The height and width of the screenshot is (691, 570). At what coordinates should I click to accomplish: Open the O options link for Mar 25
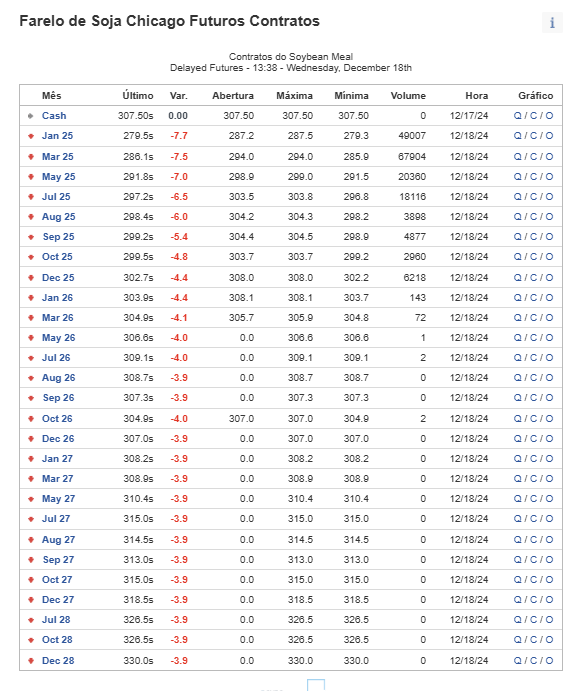point(549,156)
